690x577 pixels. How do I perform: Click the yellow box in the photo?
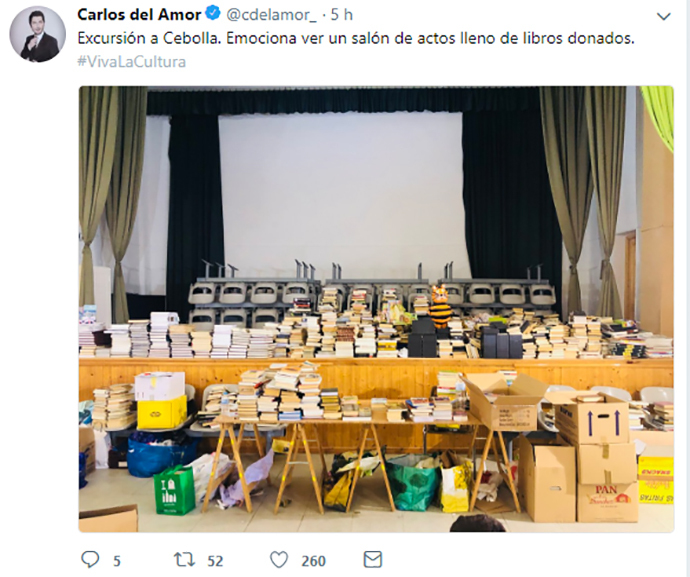[x=162, y=412]
